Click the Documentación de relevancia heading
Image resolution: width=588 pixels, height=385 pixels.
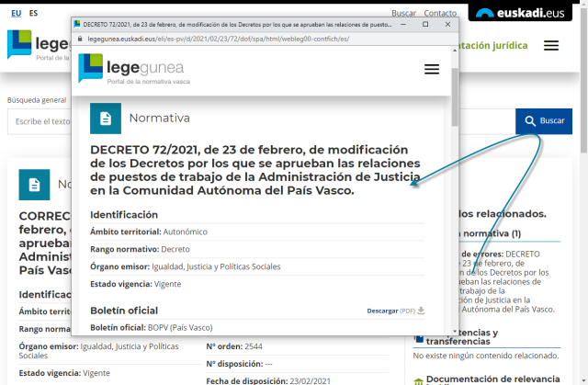tap(492, 381)
